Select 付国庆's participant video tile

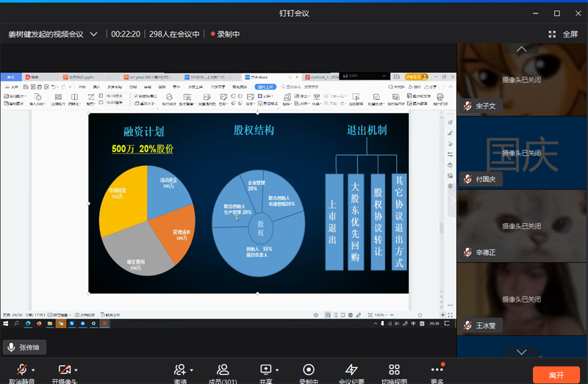522,153
